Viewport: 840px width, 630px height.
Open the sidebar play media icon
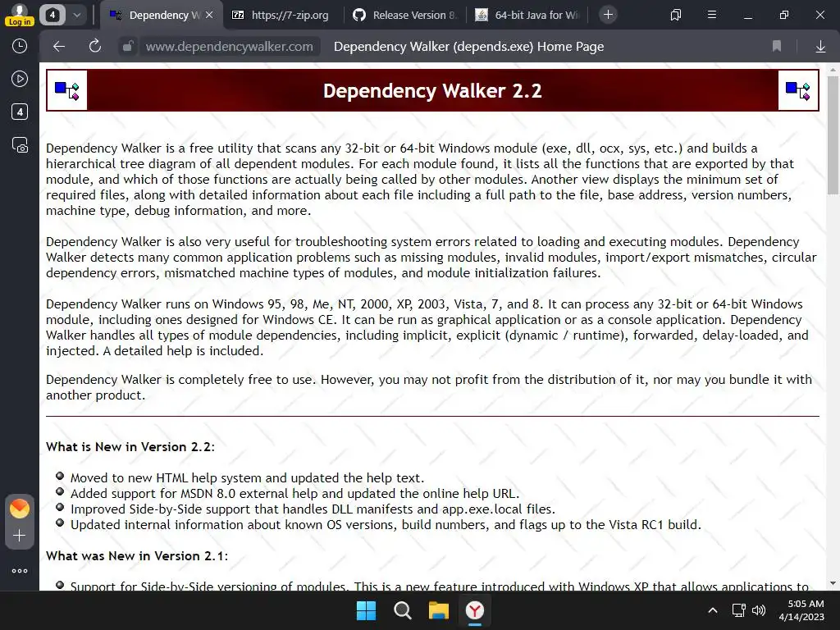(x=20, y=80)
